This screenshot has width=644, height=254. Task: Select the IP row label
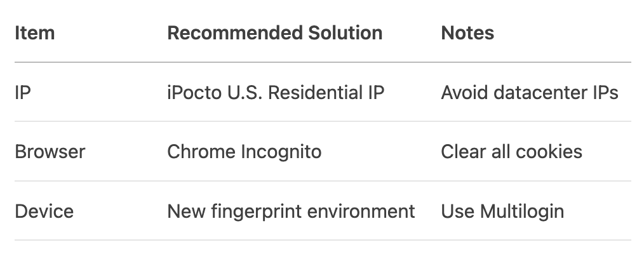point(23,93)
